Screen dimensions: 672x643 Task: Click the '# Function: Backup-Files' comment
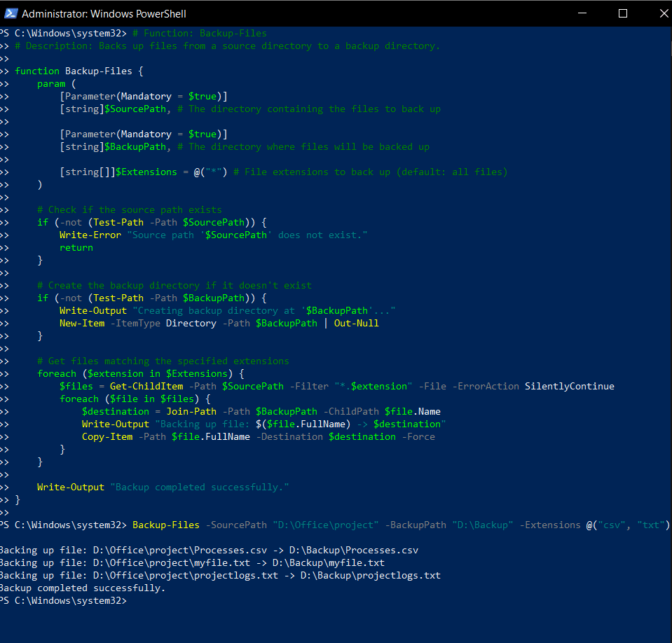pos(199,34)
